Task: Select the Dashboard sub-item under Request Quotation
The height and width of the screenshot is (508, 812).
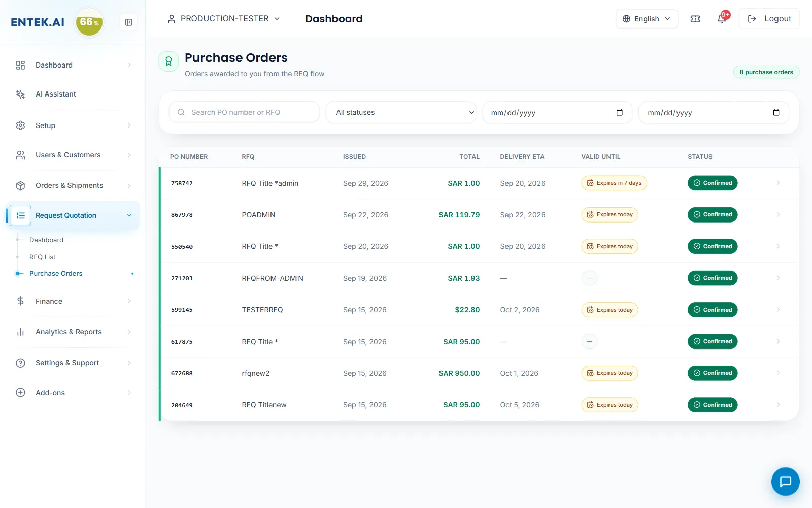Action: (x=46, y=240)
